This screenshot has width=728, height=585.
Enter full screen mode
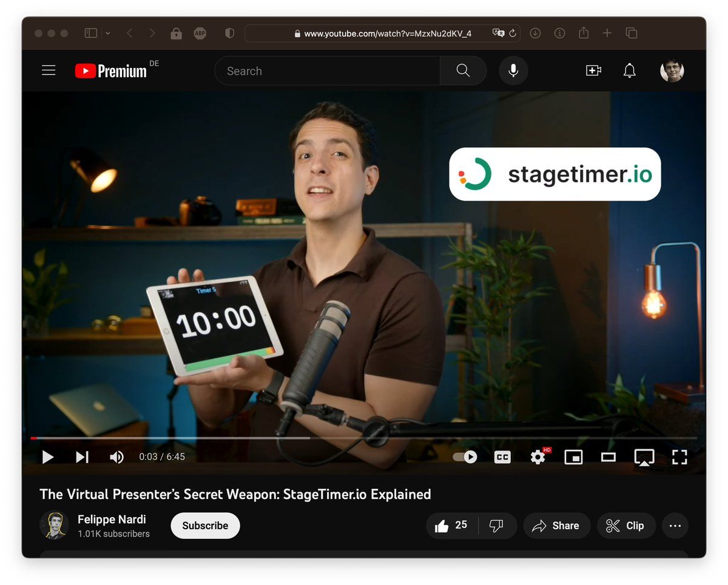click(679, 457)
